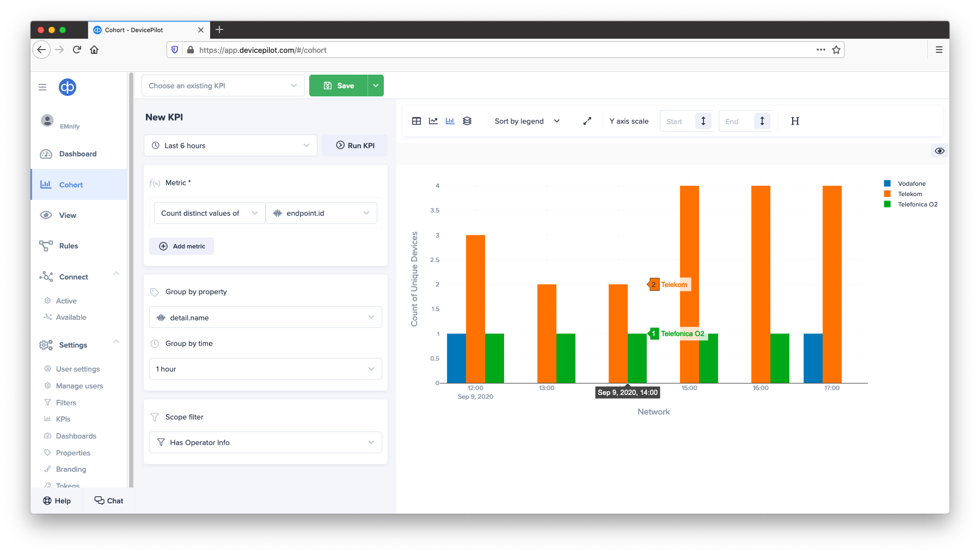Reload the page with refresh icon
This screenshot has width=980, height=554.
(x=77, y=50)
